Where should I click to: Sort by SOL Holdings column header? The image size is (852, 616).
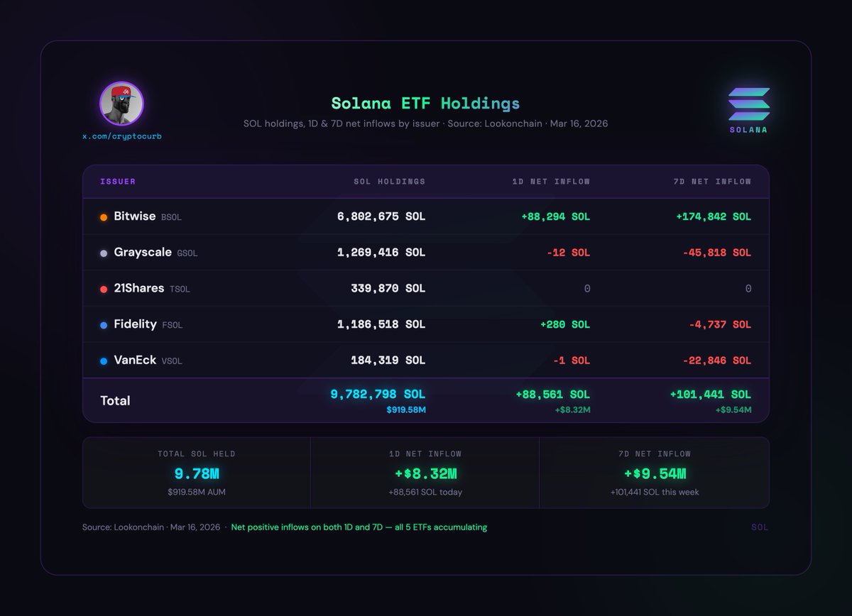click(389, 182)
